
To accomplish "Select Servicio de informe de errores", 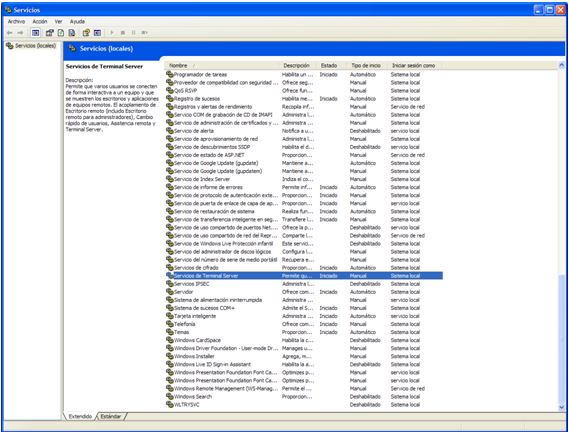I will click(304, 187).
